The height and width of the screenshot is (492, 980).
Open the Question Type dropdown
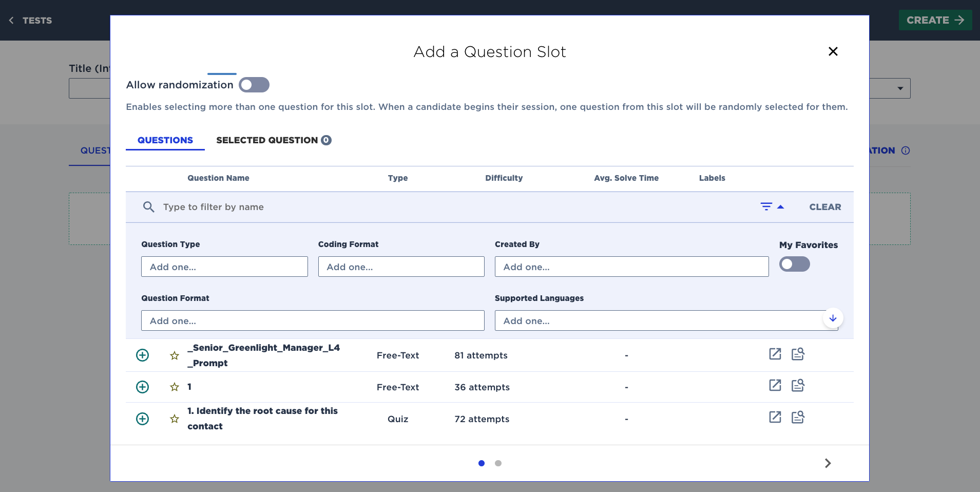[x=224, y=267]
